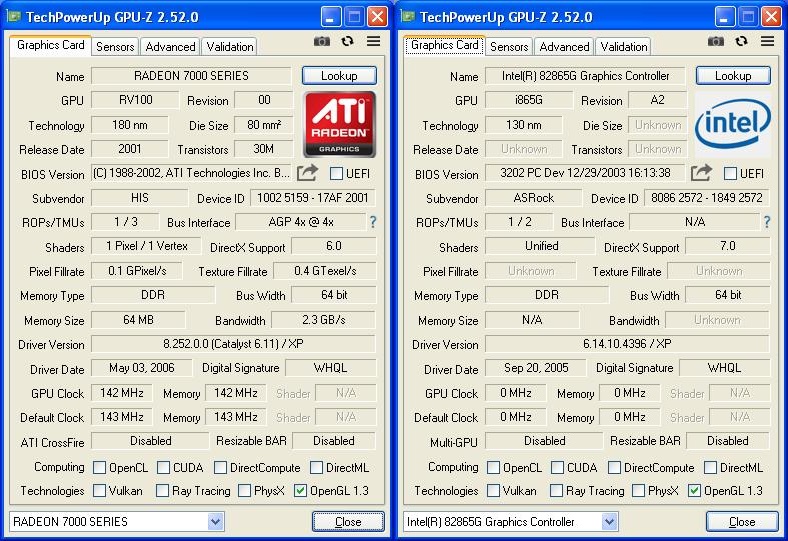The image size is (788, 541).
Task: Click Driver Version field 8.252.0.0 Catalyst 6.11
Action: pos(233,344)
